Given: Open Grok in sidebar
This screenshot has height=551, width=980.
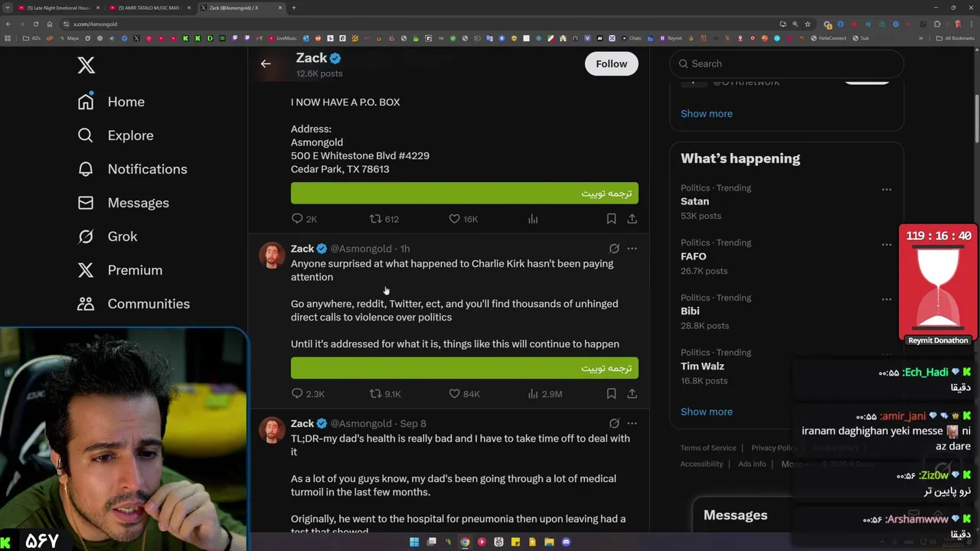Looking at the screenshot, I should 107,236.
